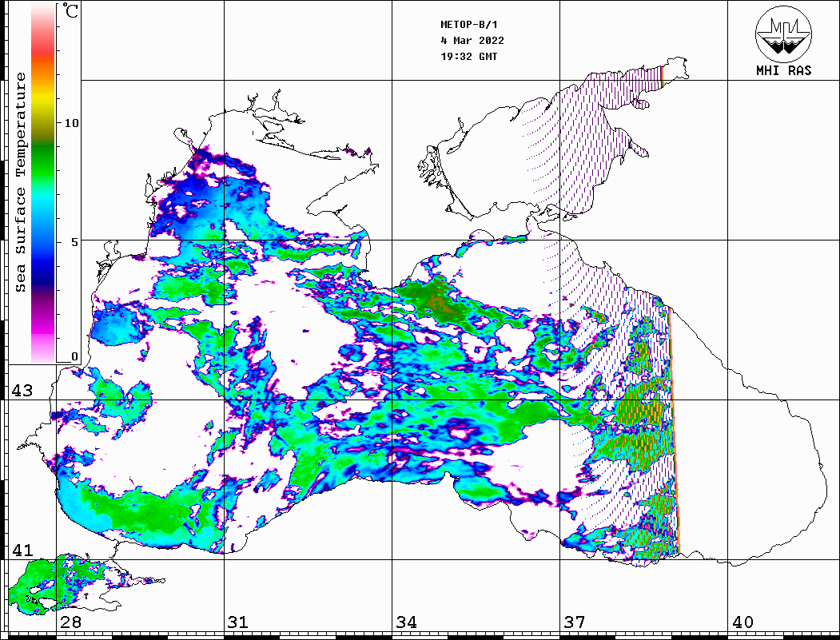
Task: Click the longitude label '40'
Action: tap(742, 622)
